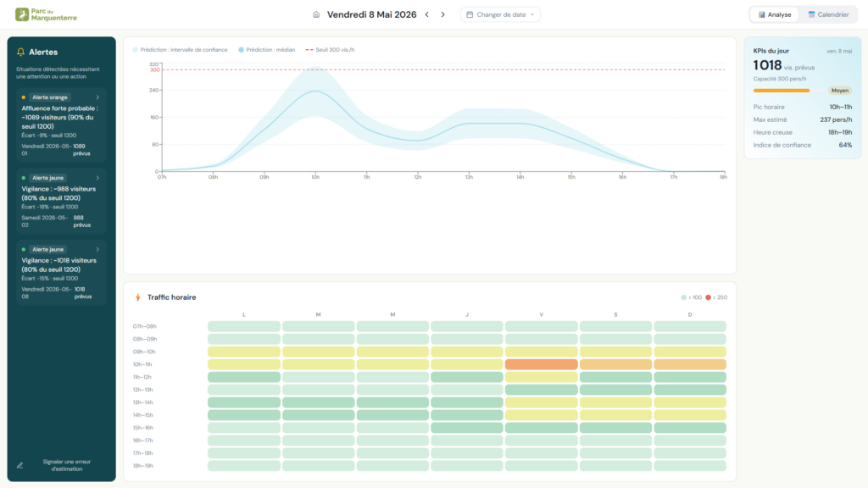Click the pencil icon for reporting an error

(x=20, y=465)
